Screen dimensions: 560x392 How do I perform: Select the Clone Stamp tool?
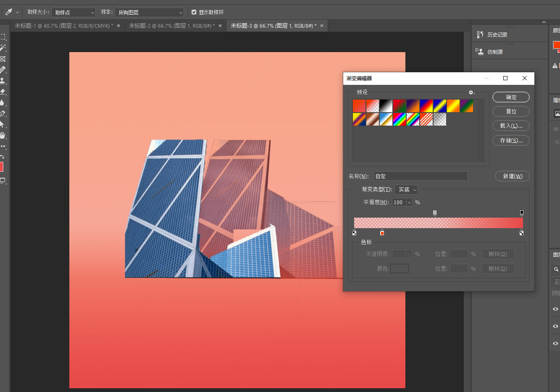pos(3,81)
